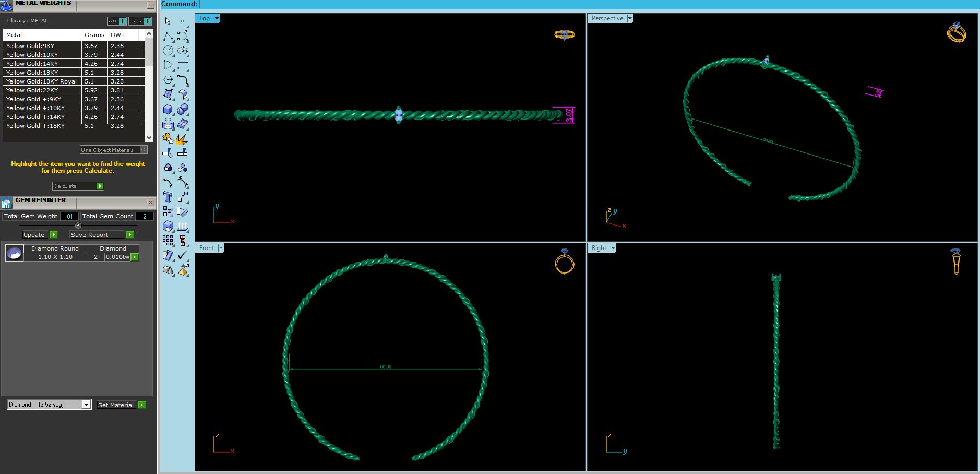
Task: Toggle the User library switch
Action: click(x=140, y=21)
